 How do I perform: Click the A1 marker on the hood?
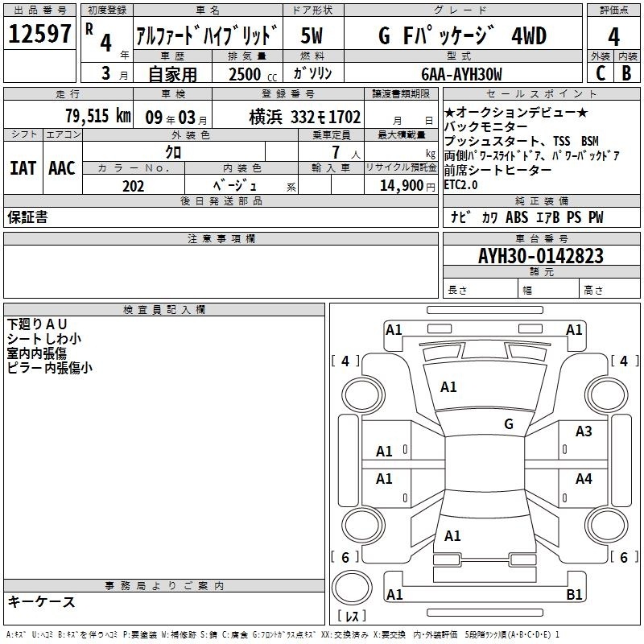click(x=448, y=387)
